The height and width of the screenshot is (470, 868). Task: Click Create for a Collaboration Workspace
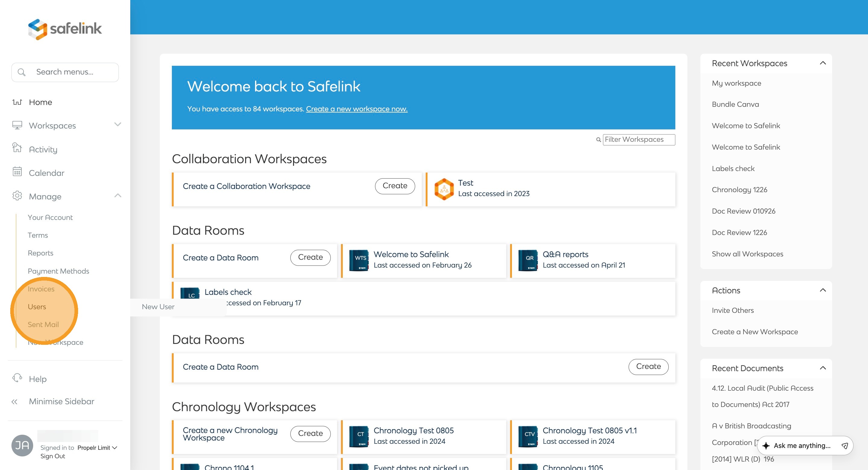(x=395, y=186)
